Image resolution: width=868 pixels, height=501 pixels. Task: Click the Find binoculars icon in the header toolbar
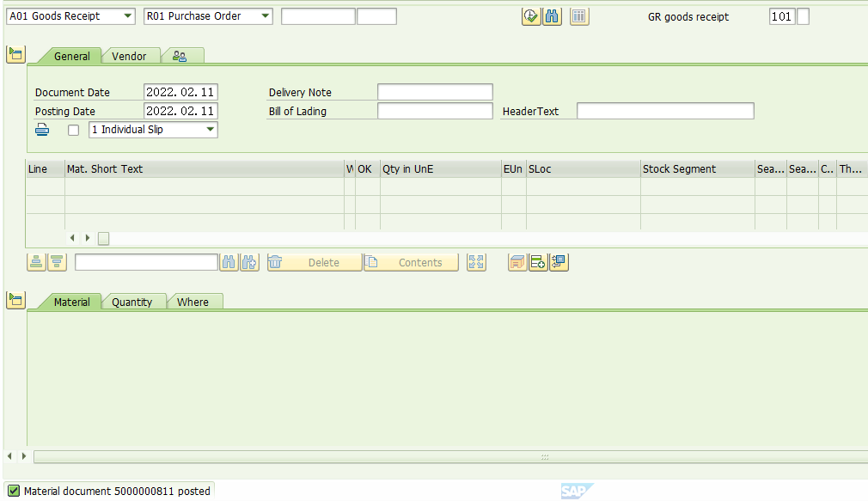pyautogui.click(x=553, y=16)
